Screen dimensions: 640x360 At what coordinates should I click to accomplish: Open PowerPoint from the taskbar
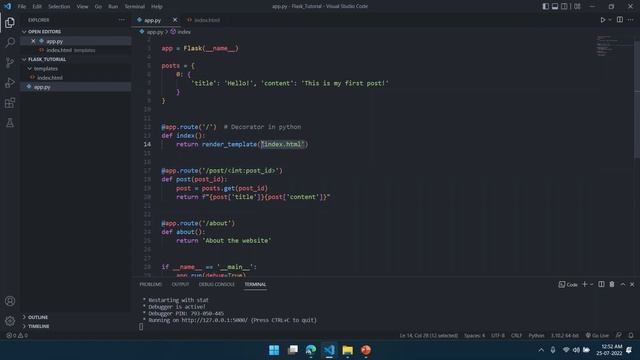[x=366, y=350]
